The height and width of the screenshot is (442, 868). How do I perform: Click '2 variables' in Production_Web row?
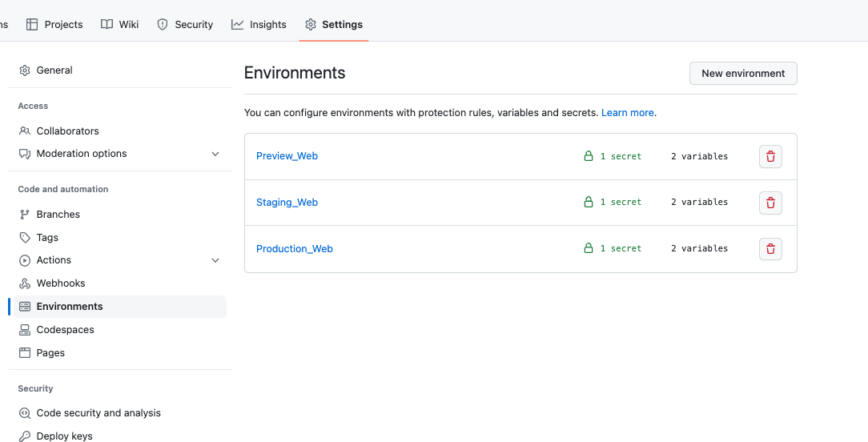[x=699, y=248]
